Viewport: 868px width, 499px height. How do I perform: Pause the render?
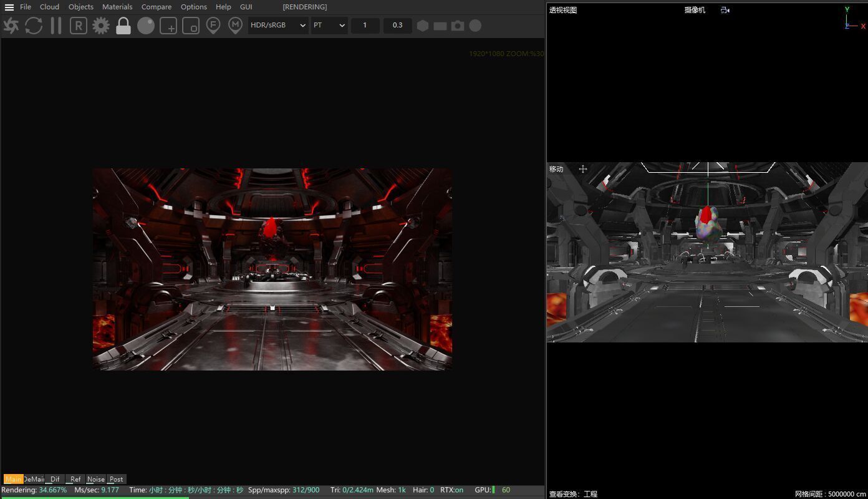click(56, 26)
